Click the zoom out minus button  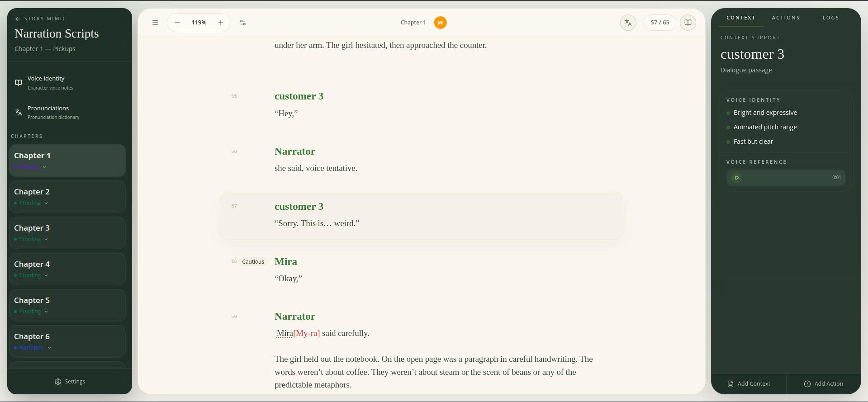(x=177, y=23)
